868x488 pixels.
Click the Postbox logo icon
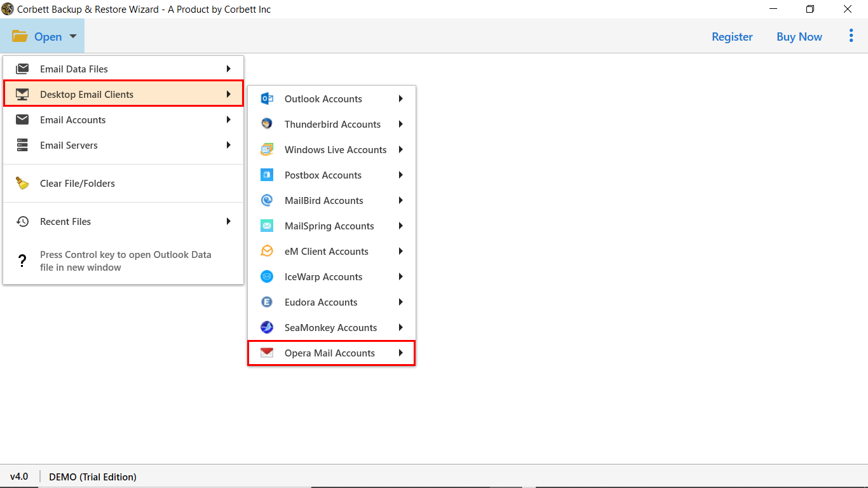[x=267, y=175]
